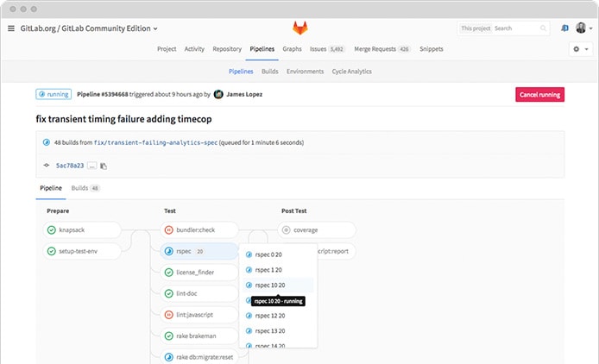Go to the Activity tab

194,49
